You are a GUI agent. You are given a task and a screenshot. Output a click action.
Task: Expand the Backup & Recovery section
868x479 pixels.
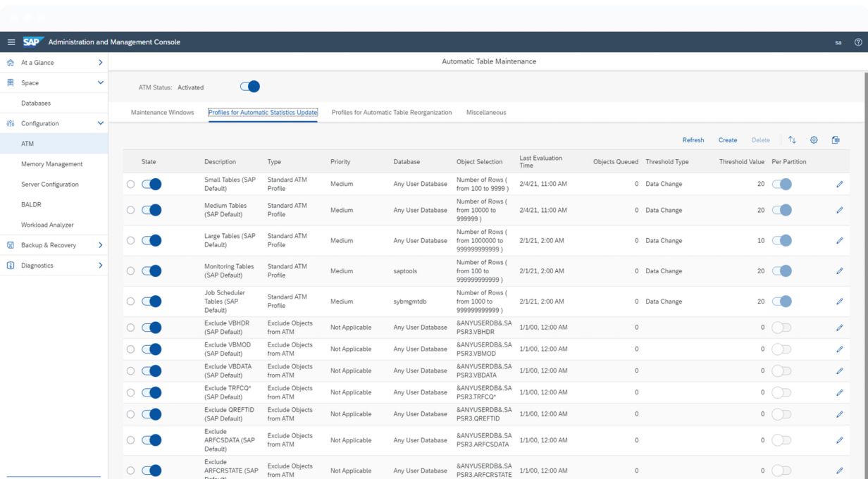100,245
